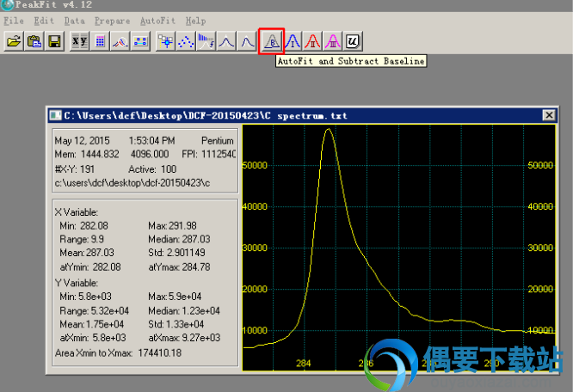
Task: Click the second dark blue peak icon
Action: (247, 41)
